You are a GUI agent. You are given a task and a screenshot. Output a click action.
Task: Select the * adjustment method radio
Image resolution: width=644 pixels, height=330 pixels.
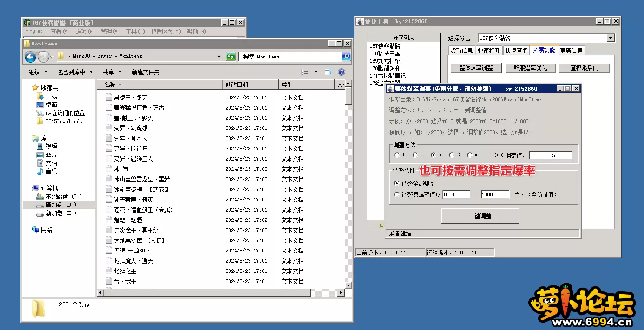click(x=433, y=155)
